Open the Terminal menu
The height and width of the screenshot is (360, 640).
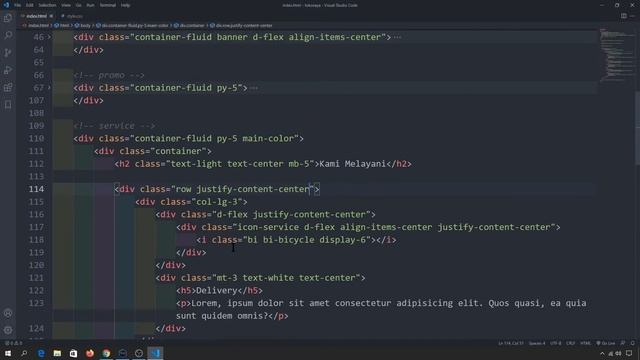click(x=108, y=5)
